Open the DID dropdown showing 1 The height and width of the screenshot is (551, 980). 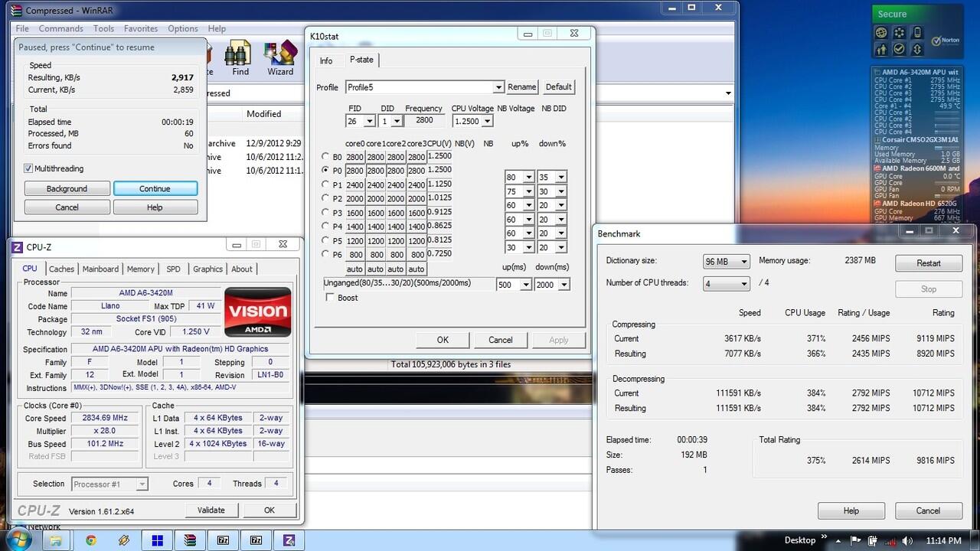point(397,121)
